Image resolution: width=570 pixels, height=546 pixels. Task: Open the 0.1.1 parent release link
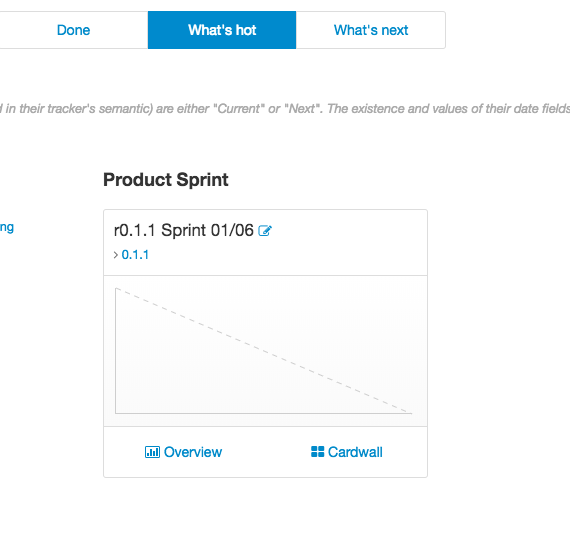[x=135, y=255]
